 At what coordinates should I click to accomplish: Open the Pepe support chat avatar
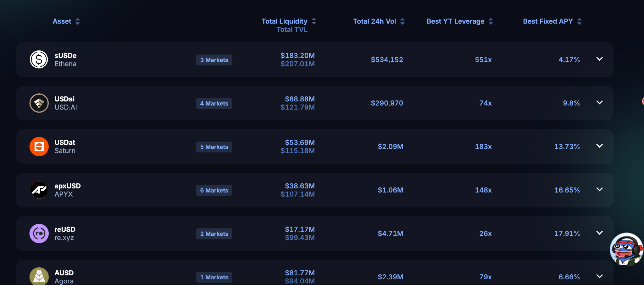(626, 249)
